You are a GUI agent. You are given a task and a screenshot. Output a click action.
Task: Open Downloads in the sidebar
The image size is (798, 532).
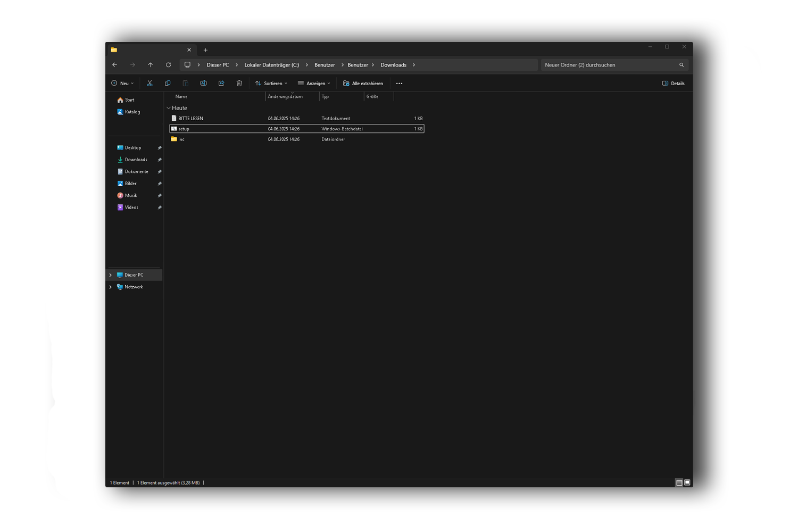(x=132, y=160)
